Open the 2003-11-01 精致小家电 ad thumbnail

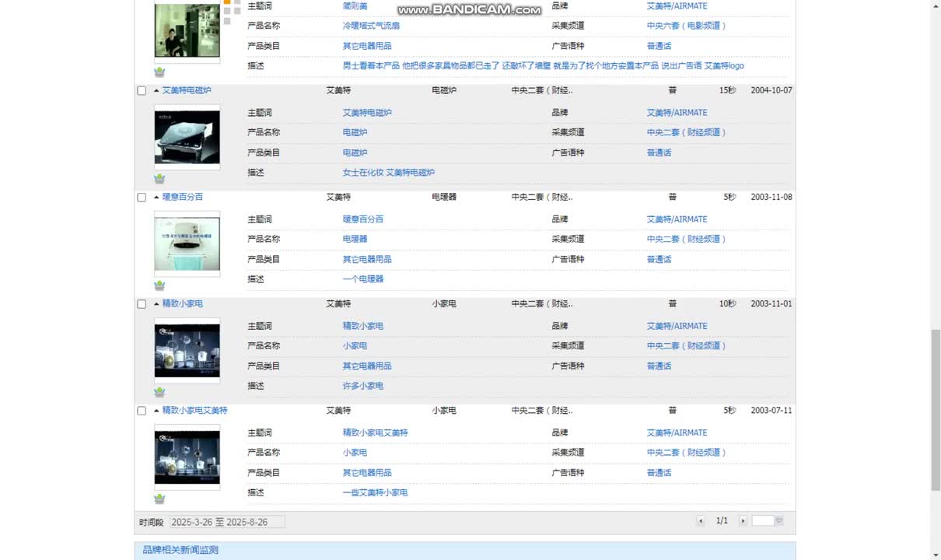(x=187, y=350)
